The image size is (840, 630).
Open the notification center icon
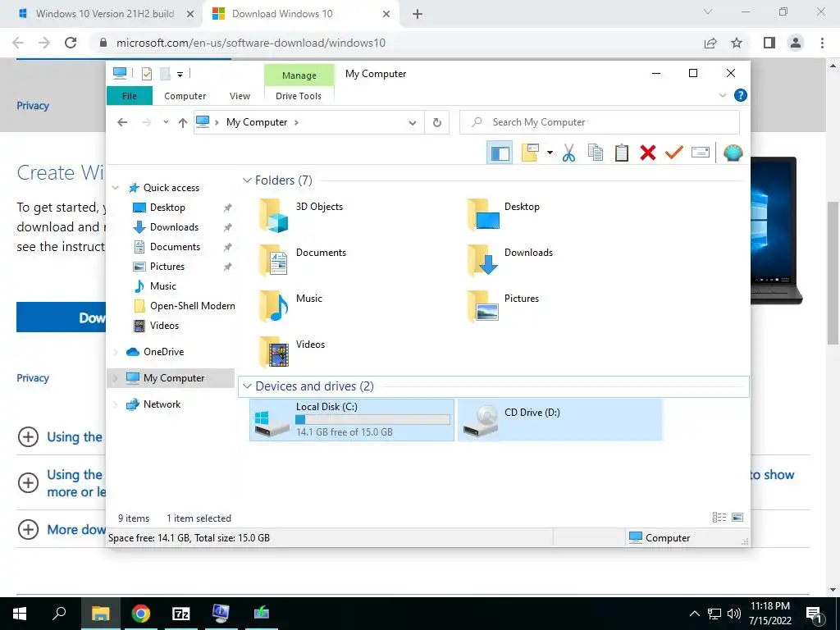click(814, 614)
